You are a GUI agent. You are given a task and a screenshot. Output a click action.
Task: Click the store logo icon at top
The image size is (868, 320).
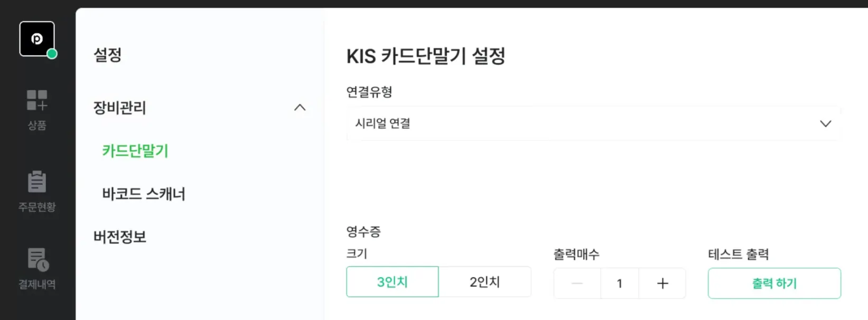tap(36, 39)
